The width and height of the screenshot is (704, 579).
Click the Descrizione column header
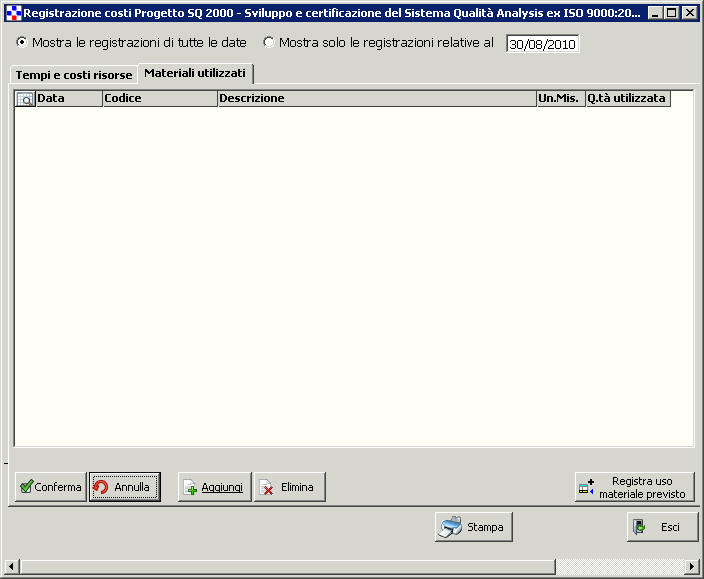(x=376, y=99)
